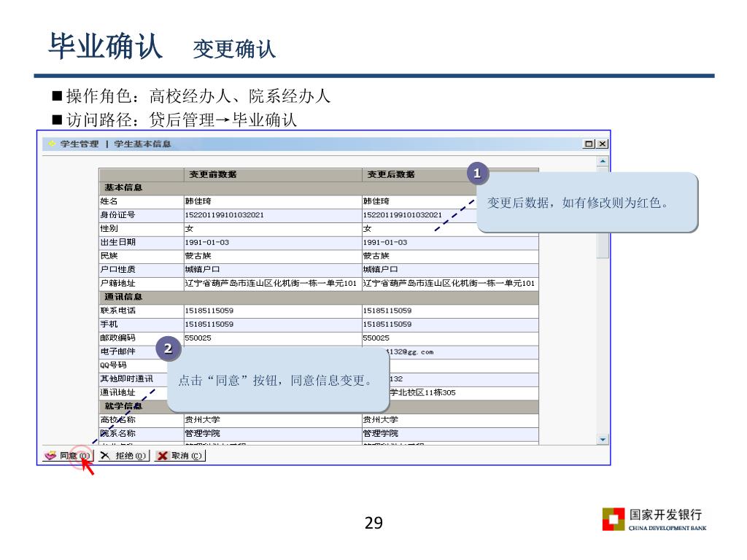Maximize the 学生基本信息 window

589,144
